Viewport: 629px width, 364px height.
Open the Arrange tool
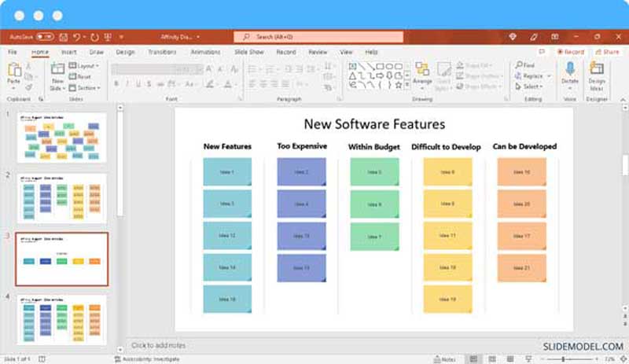[422, 73]
